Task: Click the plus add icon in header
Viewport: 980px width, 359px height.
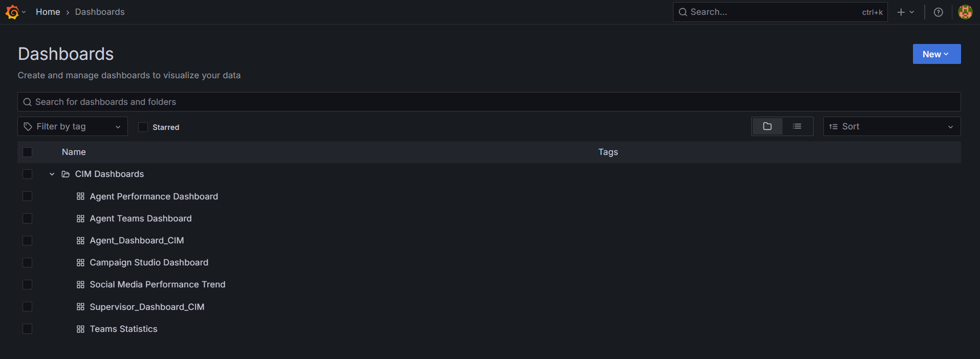Action: pyautogui.click(x=901, y=12)
